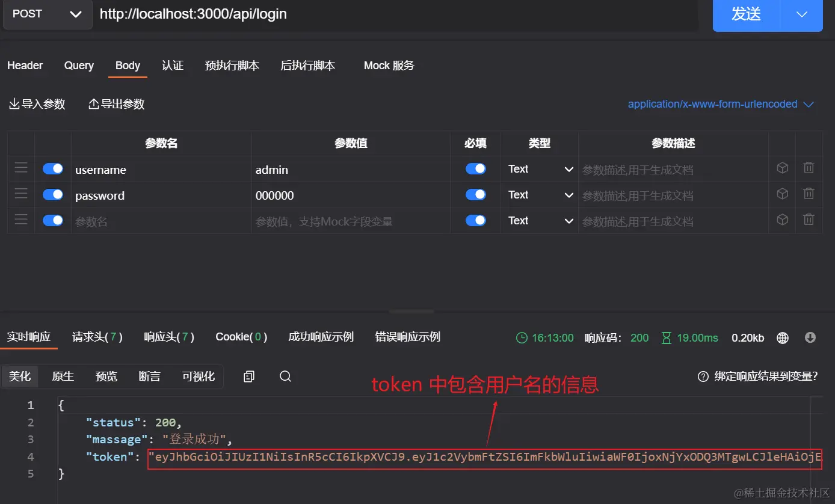Click the empty 参数名 input field
Image resolution: width=835 pixels, height=504 pixels.
pyautogui.click(x=161, y=221)
